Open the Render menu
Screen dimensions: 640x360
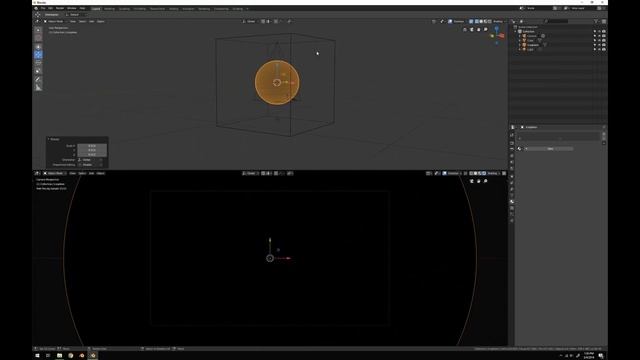(x=60, y=8)
